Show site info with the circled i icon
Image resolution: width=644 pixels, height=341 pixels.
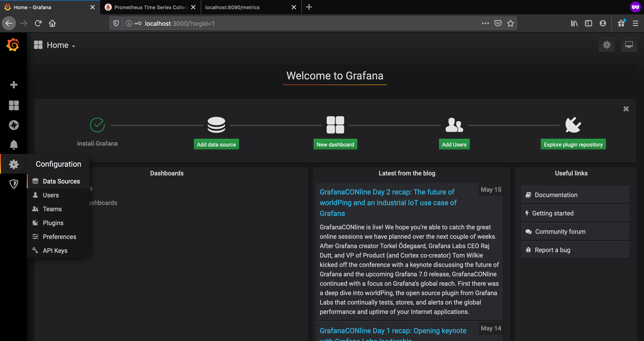pyautogui.click(x=129, y=23)
